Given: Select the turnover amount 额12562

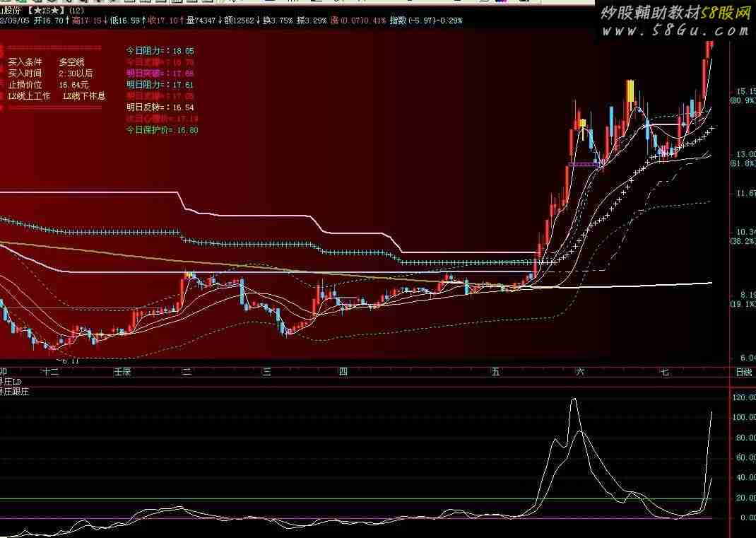Looking at the screenshot, I should tap(239, 21).
